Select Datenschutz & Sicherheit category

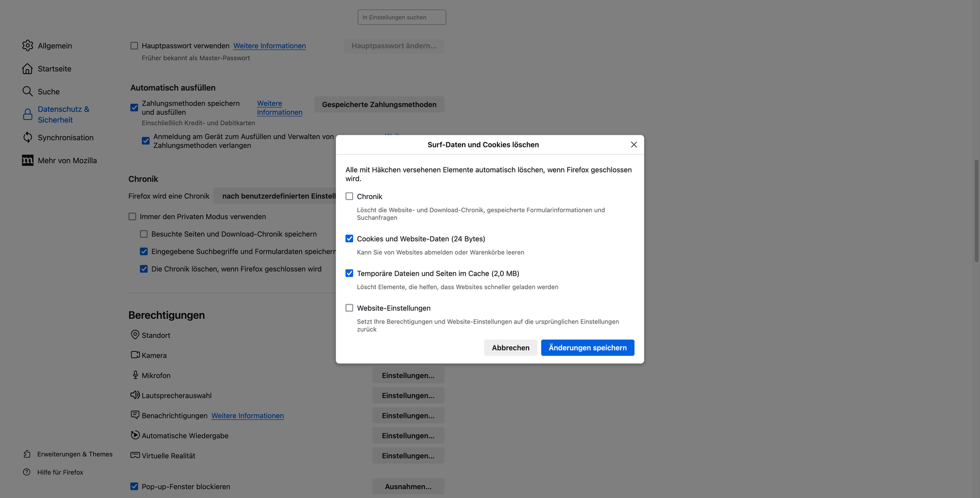(63, 115)
